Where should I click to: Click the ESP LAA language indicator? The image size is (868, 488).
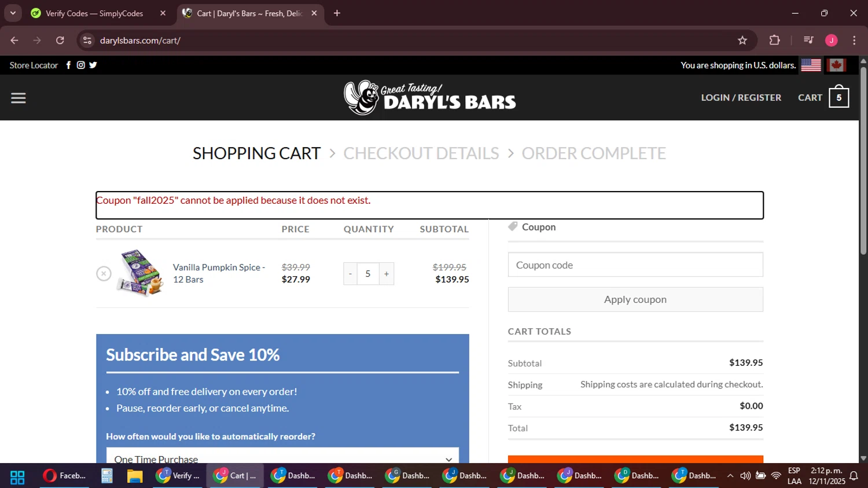point(794,476)
